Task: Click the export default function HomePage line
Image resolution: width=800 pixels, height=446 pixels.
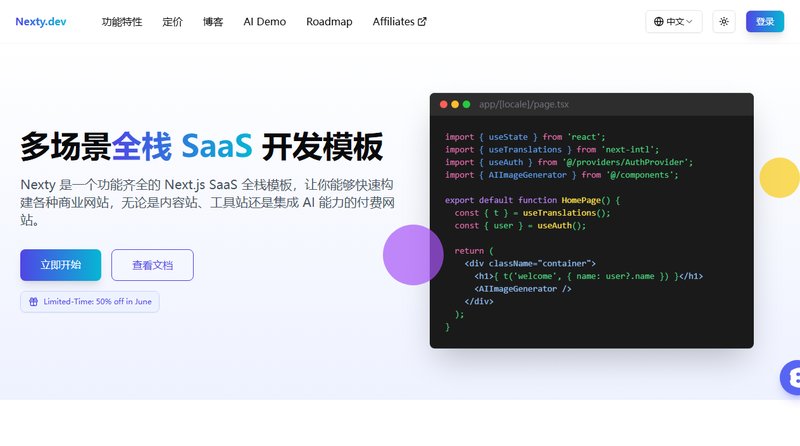Action: [532, 200]
